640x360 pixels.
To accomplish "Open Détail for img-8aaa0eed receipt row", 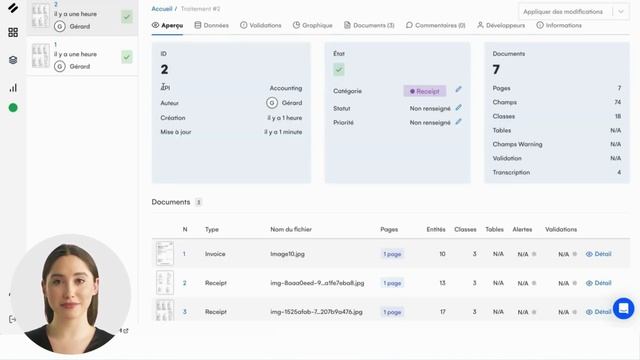I will (599, 283).
